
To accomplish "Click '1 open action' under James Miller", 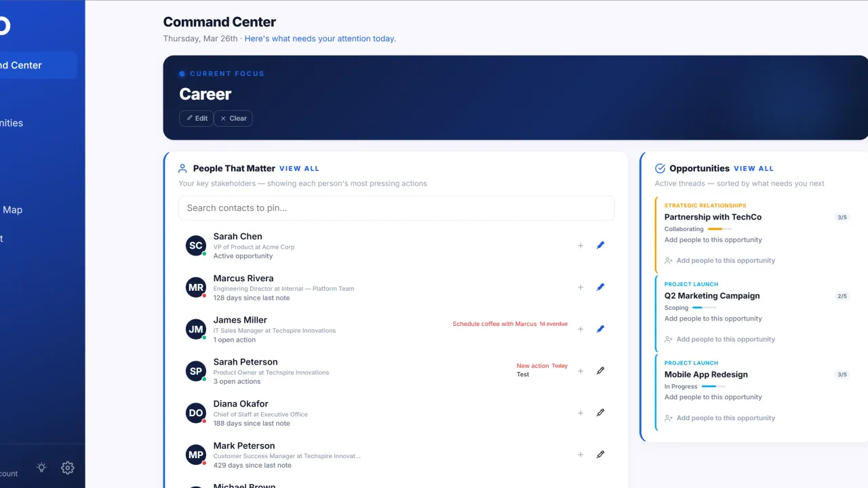I will (x=235, y=340).
